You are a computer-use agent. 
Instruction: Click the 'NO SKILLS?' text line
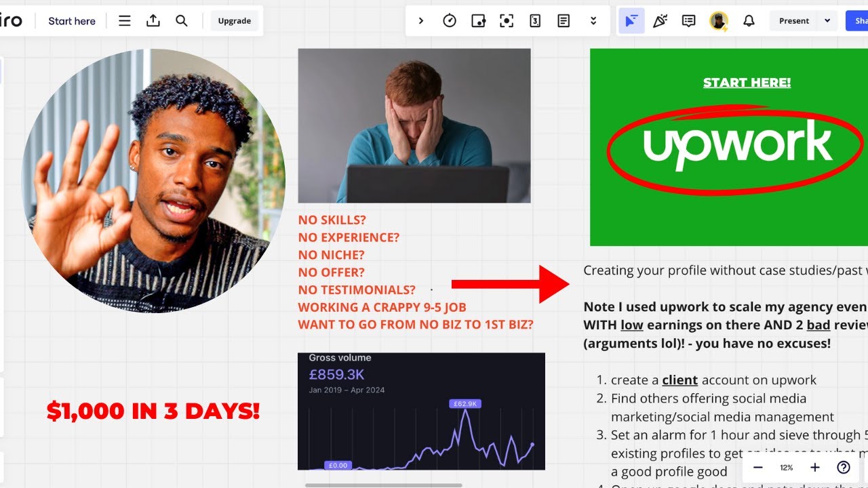tap(332, 220)
